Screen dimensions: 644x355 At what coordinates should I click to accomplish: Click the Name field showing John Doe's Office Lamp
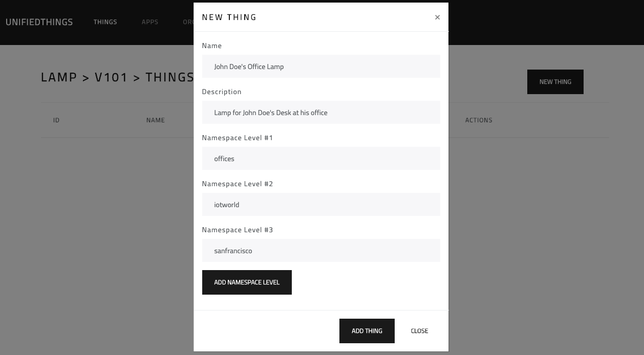pyautogui.click(x=321, y=66)
